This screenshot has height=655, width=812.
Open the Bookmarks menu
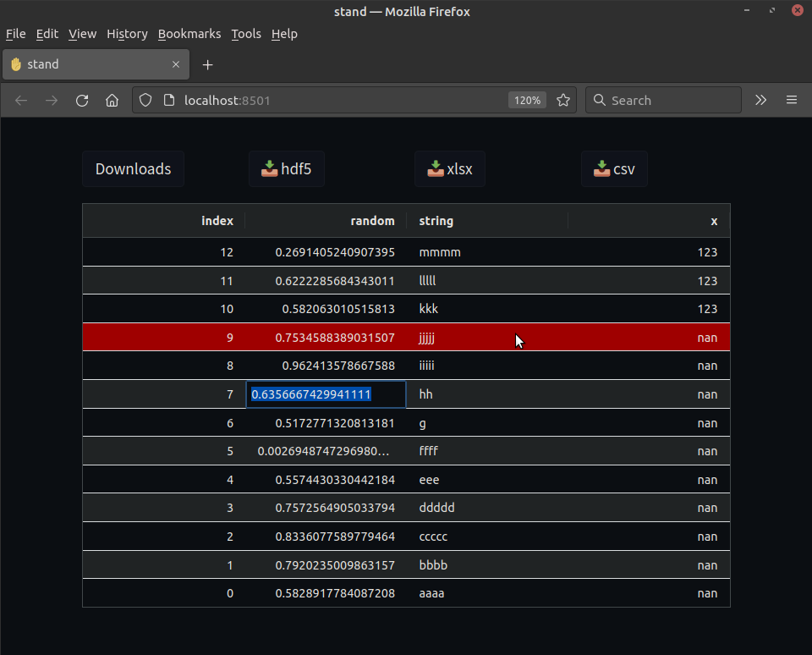[x=189, y=34]
